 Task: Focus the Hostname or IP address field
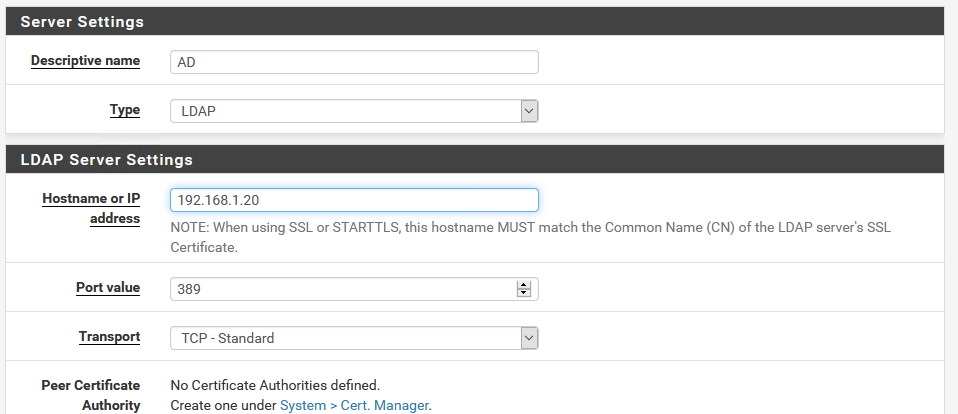354,200
